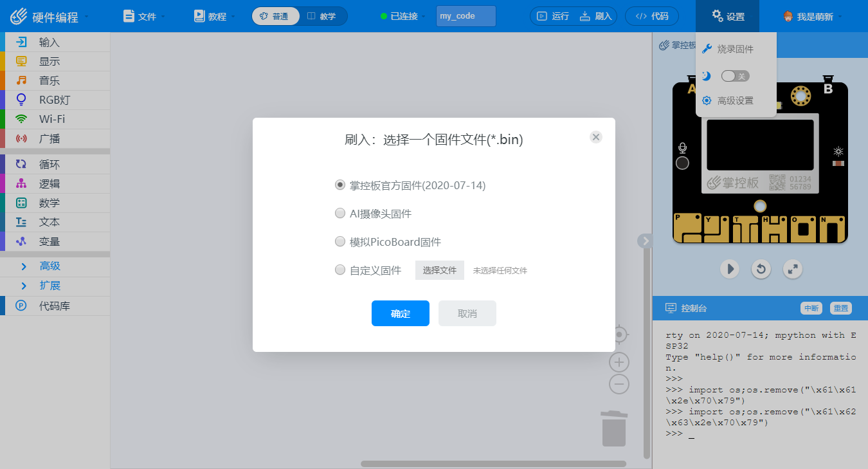Open the Wi-Fi block category

(x=55, y=119)
